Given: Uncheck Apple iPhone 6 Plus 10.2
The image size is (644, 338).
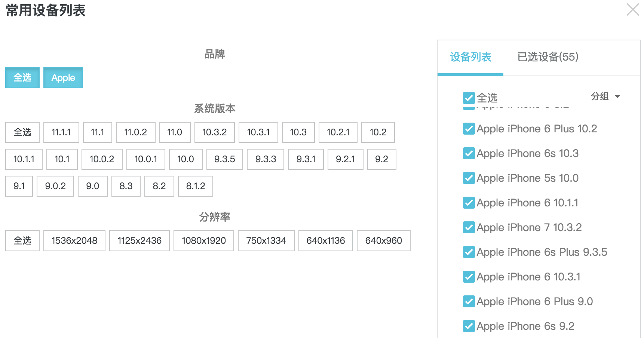Looking at the screenshot, I should (469, 129).
